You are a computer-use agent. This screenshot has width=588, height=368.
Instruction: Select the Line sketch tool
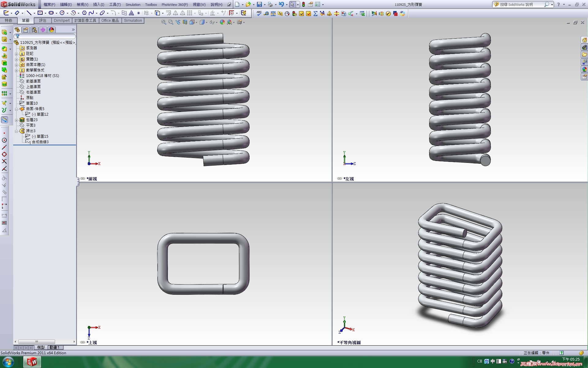29,13
